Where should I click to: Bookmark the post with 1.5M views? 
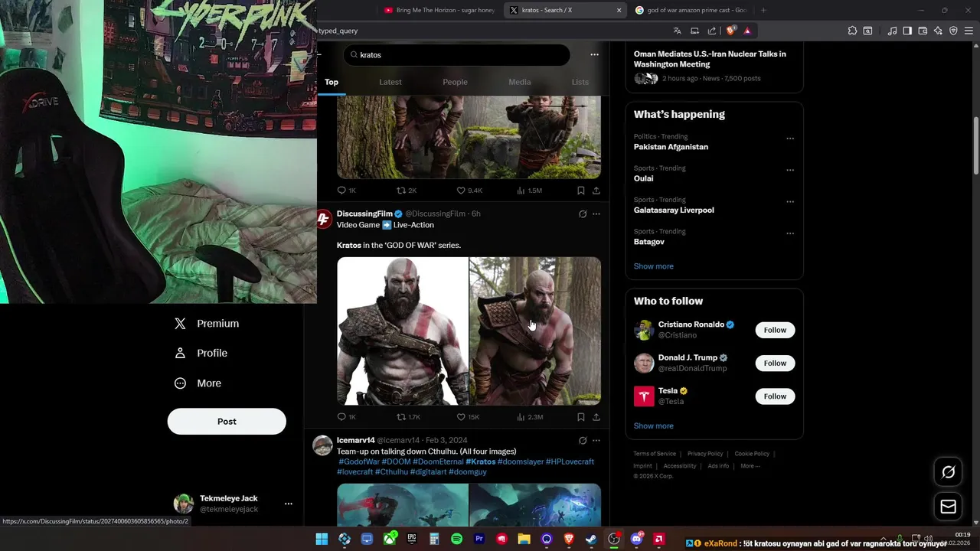(581, 191)
